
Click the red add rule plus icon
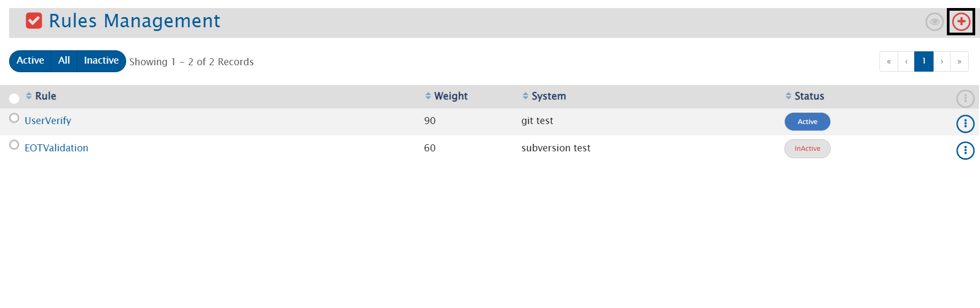pyautogui.click(x=961, y=21)
